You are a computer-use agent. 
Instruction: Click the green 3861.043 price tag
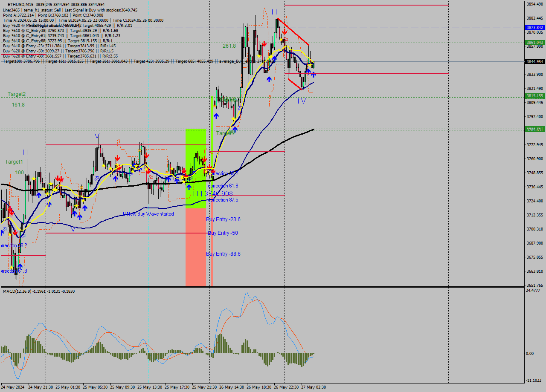pyautogui.click(x=534, y=43)
